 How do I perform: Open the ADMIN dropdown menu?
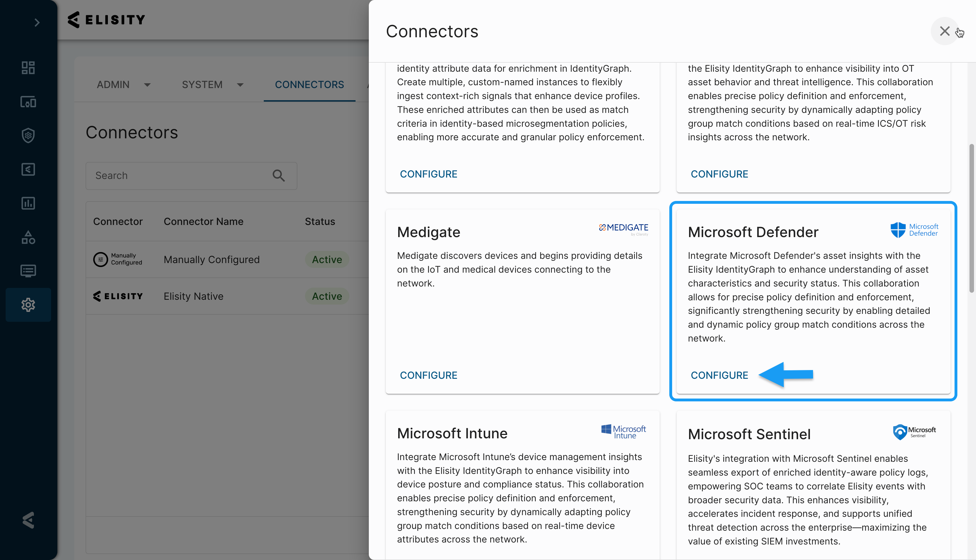[x=123, y=85]
